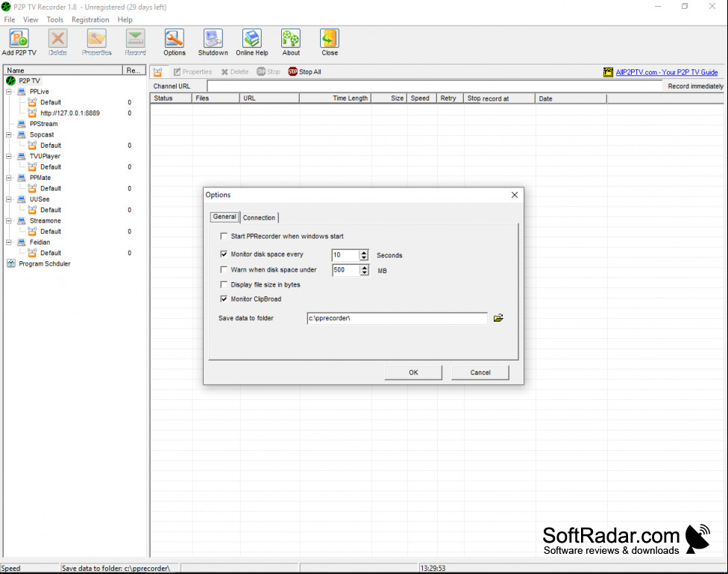This screenshot has height=574, width=728.
Task: Click the Channel URL input field
Action: (435, 86)
